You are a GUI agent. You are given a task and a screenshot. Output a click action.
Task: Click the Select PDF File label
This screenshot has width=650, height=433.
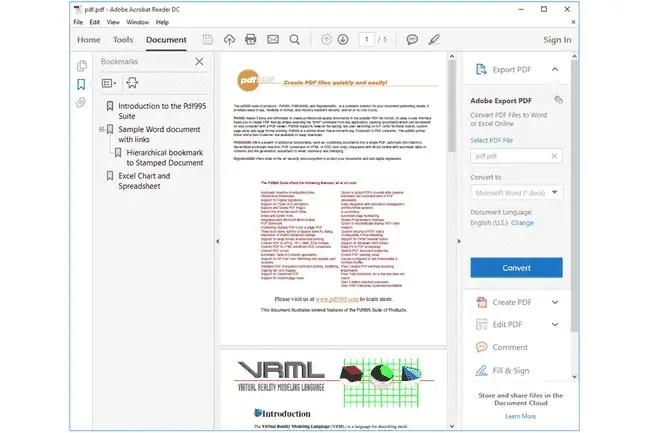coord(491,140)
